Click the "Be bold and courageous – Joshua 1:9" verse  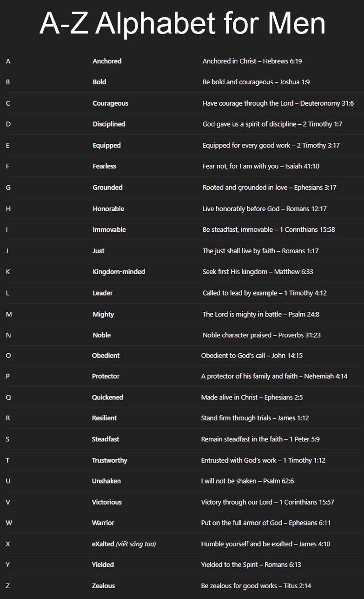256,82
